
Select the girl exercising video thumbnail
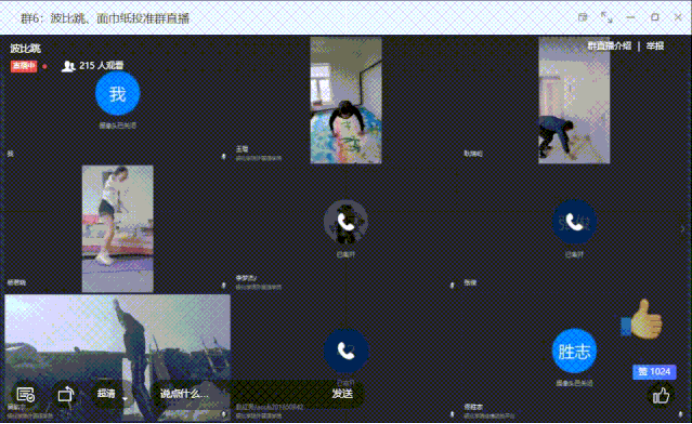click(117, 228)
